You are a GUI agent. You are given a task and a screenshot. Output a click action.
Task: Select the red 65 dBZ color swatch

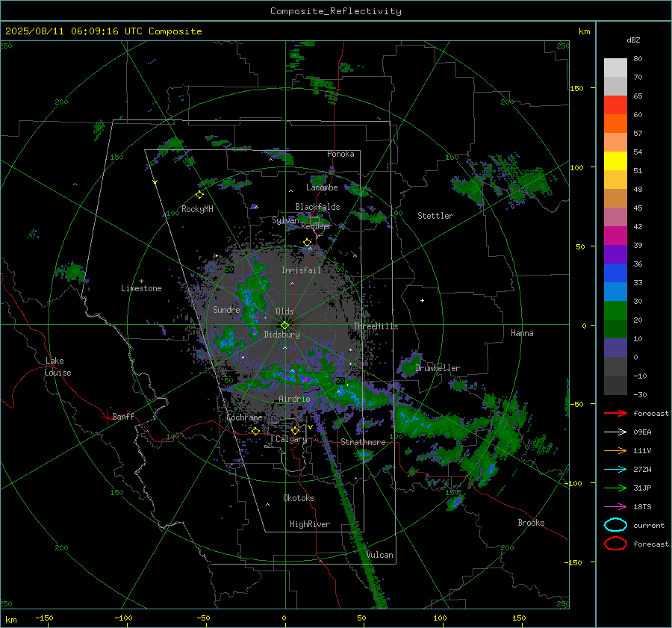[615, 105]
